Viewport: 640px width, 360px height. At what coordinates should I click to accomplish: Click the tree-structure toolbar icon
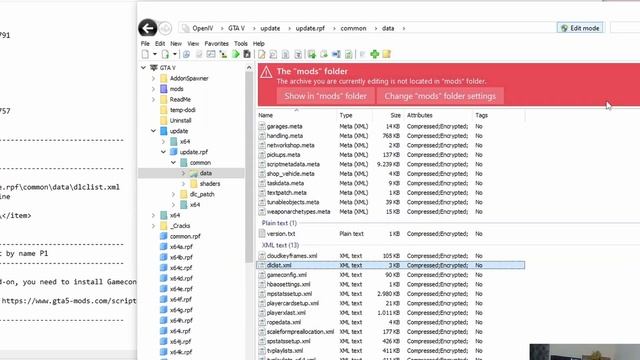223,54
